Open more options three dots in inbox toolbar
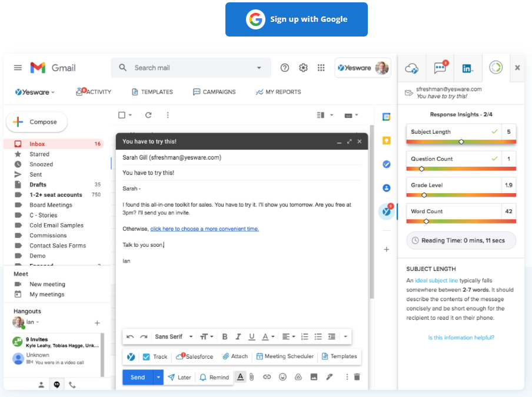532x397 pixels. point(168,115)
